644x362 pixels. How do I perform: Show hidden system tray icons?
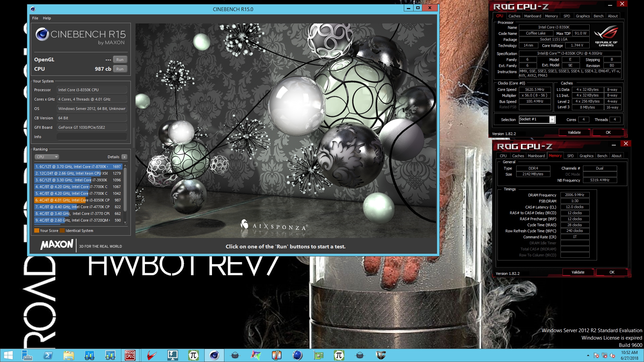tap(588, 356)
